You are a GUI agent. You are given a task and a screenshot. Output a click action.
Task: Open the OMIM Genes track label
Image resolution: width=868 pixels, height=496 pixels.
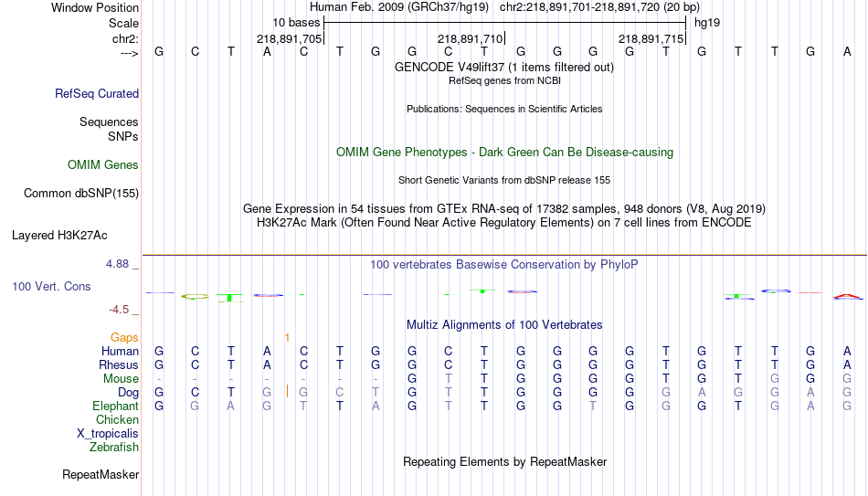(103, 165)
